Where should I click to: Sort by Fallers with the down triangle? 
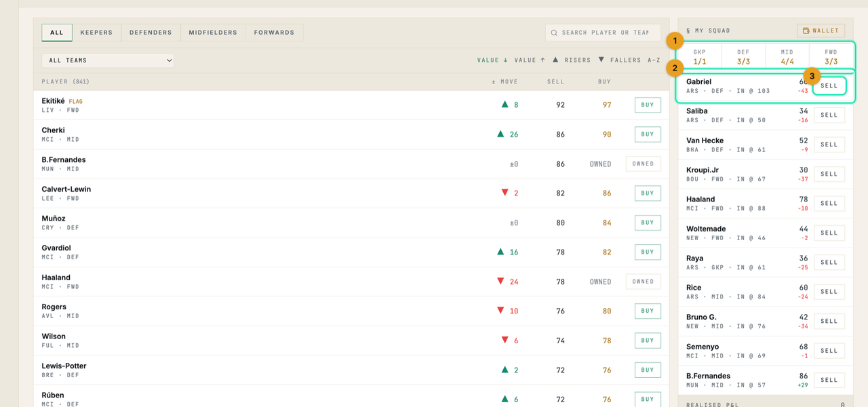(619, 60)
